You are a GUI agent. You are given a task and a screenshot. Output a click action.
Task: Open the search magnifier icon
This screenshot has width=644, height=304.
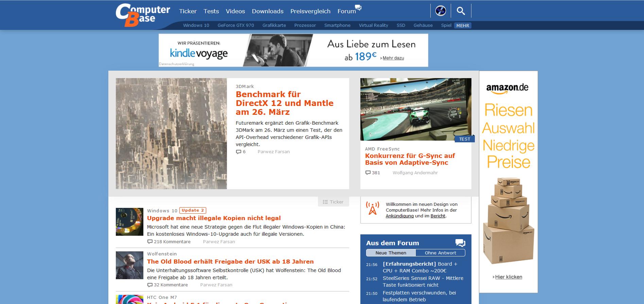[x=461, y=11]
